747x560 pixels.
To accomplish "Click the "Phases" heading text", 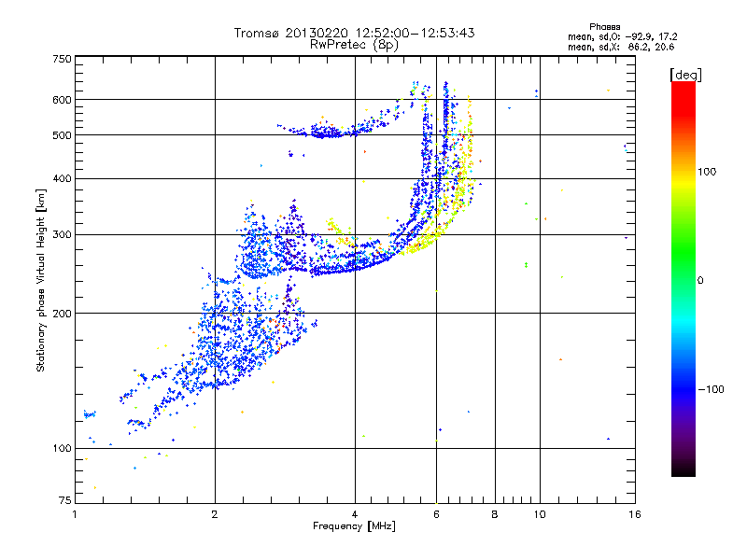I will pyautogui.click(x=604, y=27).
